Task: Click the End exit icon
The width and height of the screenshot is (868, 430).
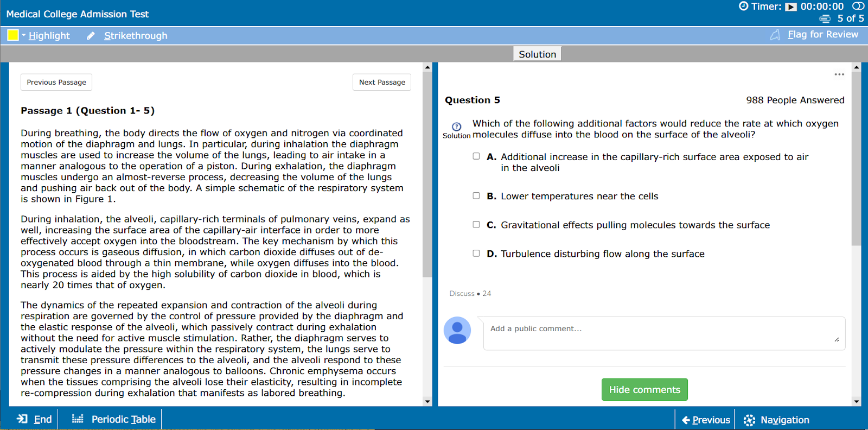Action: point(22,419)
